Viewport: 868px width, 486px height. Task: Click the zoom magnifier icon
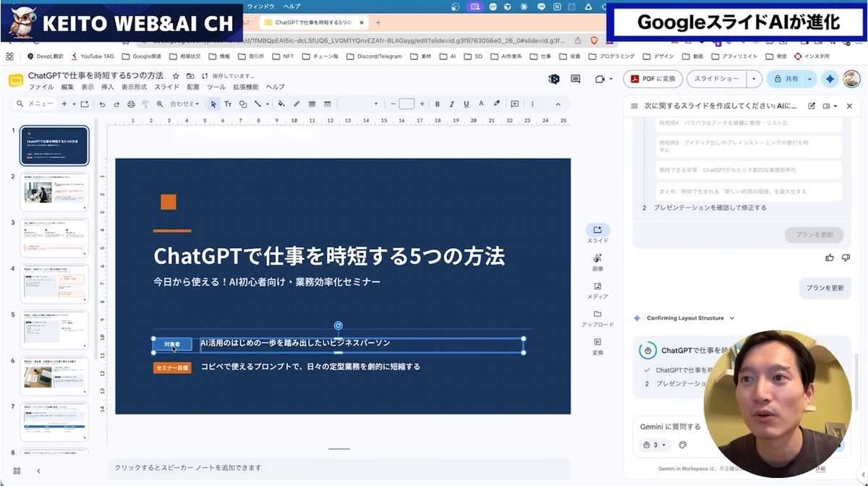(x=159, y=104)
